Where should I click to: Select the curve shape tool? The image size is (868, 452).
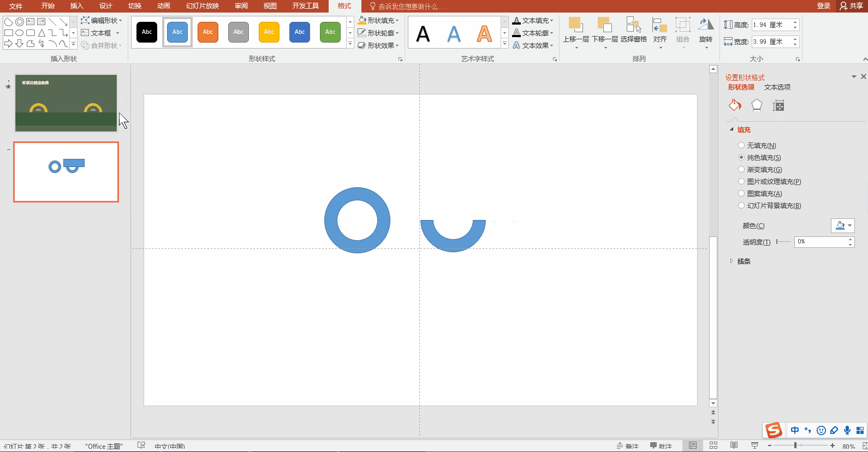click(x=63, y=43)
